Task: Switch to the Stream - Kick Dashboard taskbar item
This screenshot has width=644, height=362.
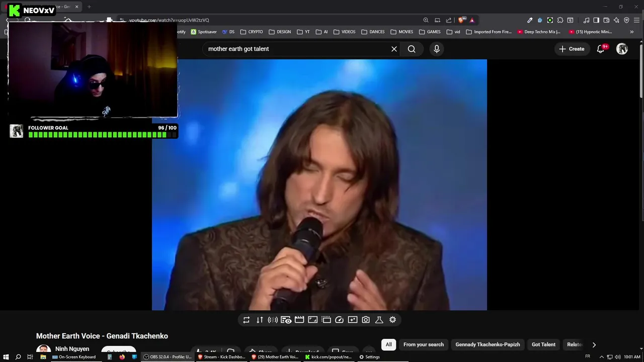Action: point(221,357)
